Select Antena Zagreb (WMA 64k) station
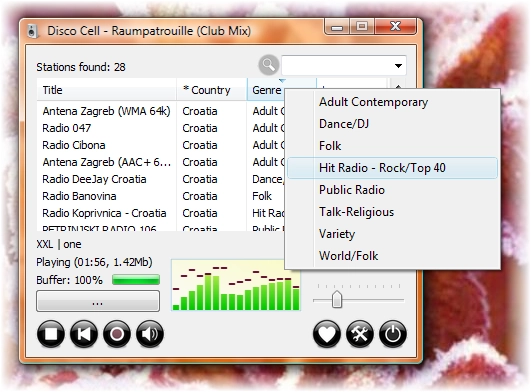Image resolution: width=531 pixels, height=392 pixels. 106,111
